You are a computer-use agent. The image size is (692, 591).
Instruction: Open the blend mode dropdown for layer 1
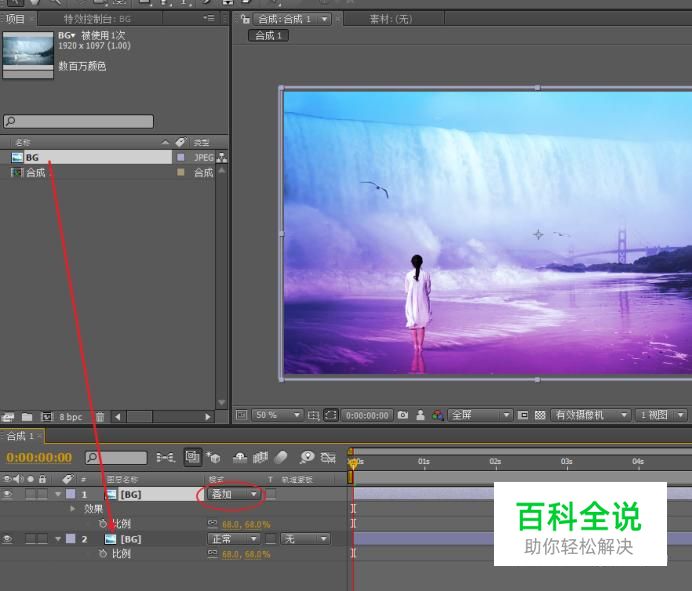click(x=235, y=494)
